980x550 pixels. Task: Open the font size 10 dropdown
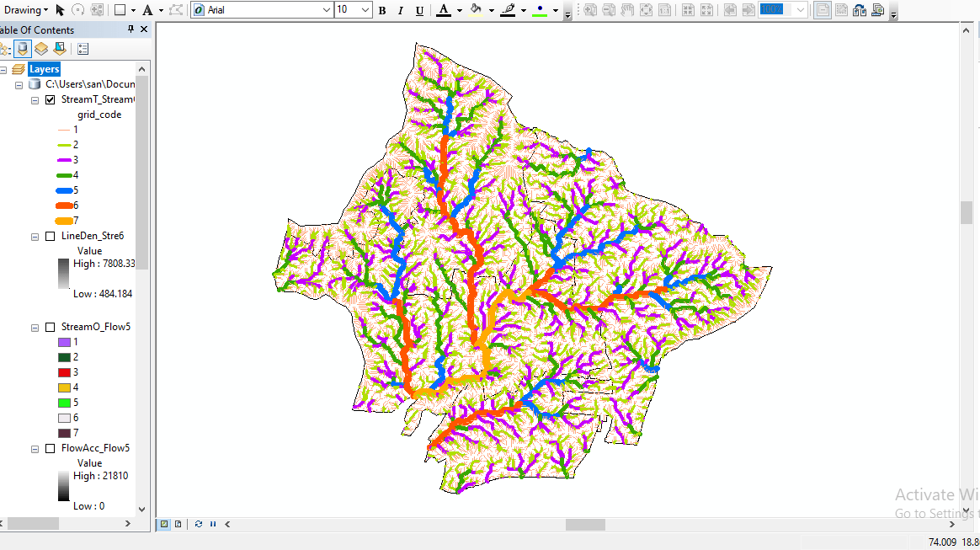pyautogui.click(x=365, y=10)
